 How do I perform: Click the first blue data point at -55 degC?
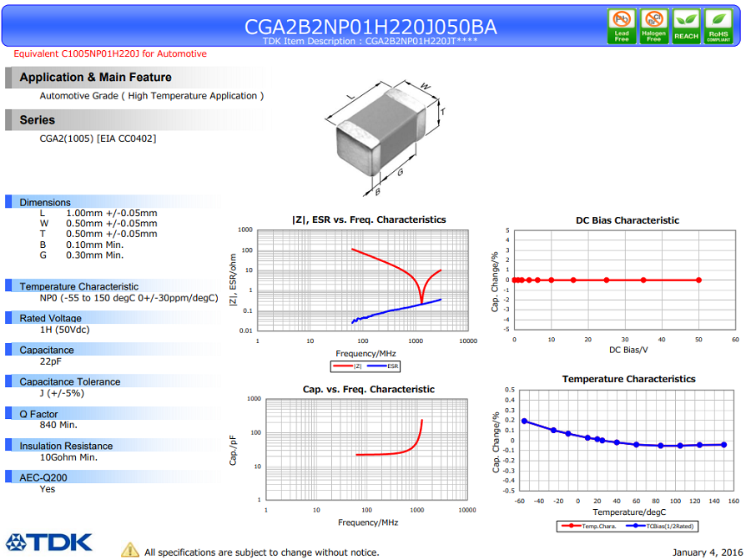click(525, 421)
